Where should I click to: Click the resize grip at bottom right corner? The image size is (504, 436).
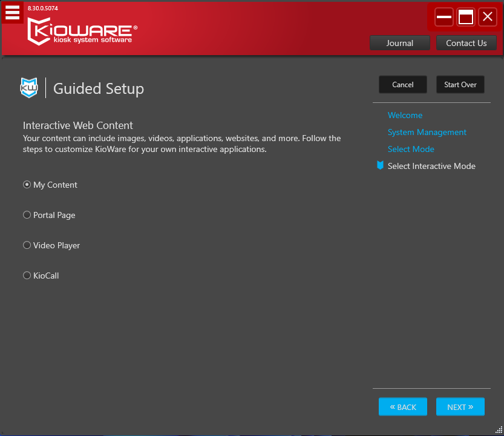pyautogui.click(x=500, y=431)
